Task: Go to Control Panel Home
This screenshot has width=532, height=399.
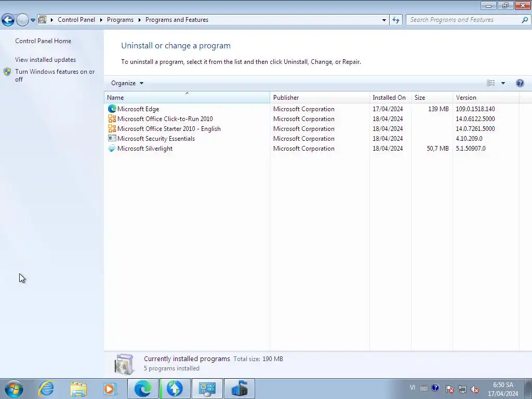Action: (43, 41)
